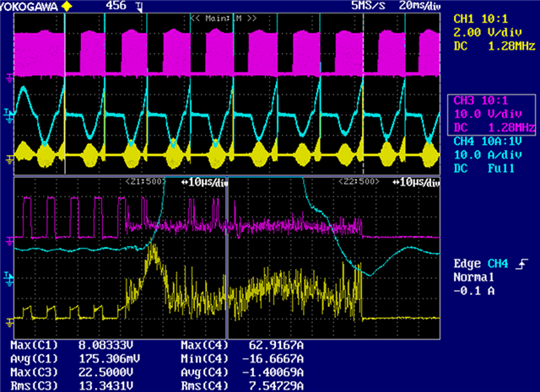This screenshot has height=392, width=540.
Task: Click CH4 10.0 A/div scale value
Action: (x=488, y=155)
